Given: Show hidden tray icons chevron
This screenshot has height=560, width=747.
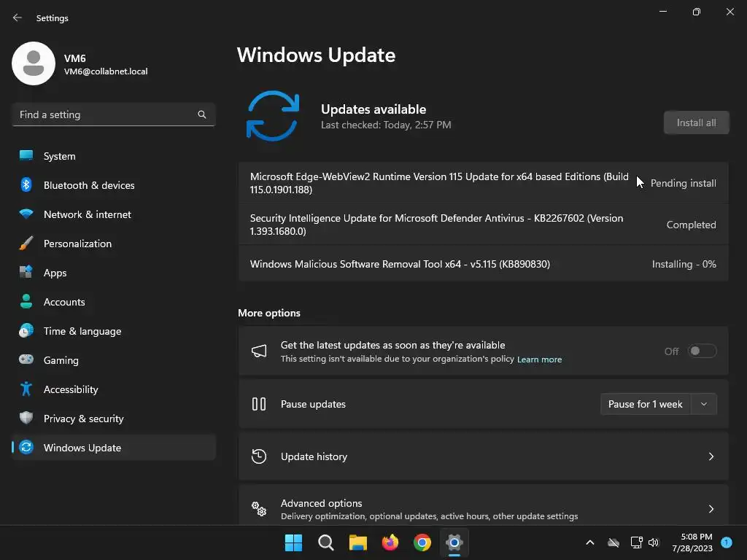Looking at the screenshot, I should [589, 542].
